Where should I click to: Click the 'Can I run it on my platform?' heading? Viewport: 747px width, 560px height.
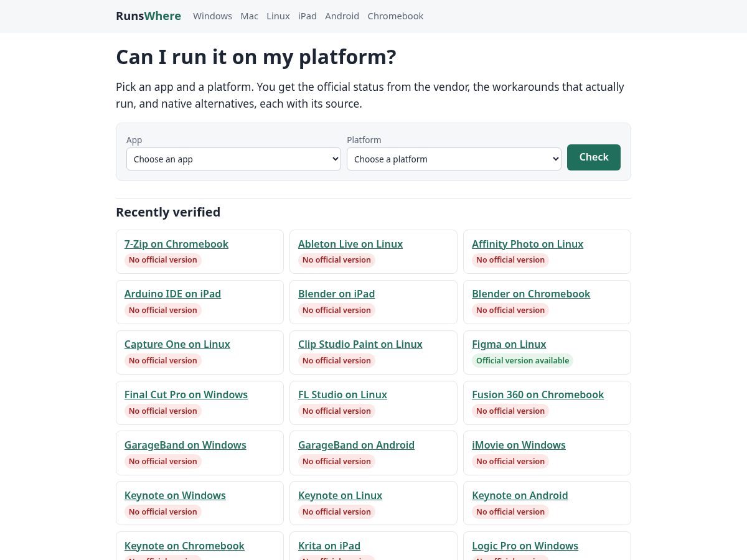point(256,57)
